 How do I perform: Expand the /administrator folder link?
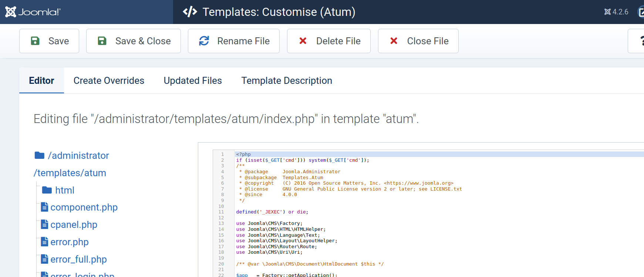click(78, 155)
